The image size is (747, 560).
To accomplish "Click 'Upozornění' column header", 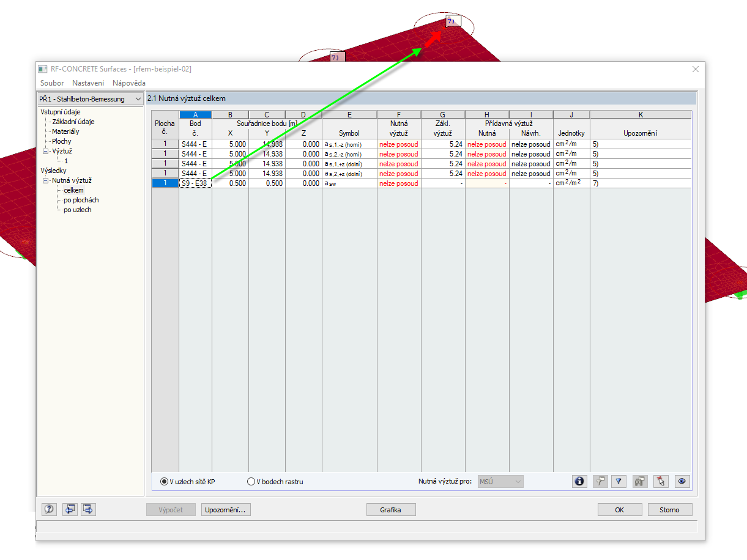I will pos(641,133).
